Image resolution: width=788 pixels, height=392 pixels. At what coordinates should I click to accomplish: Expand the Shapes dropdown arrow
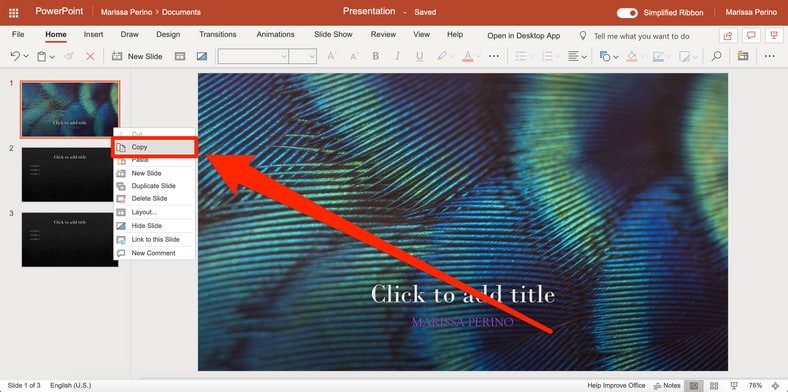point(616,57)
